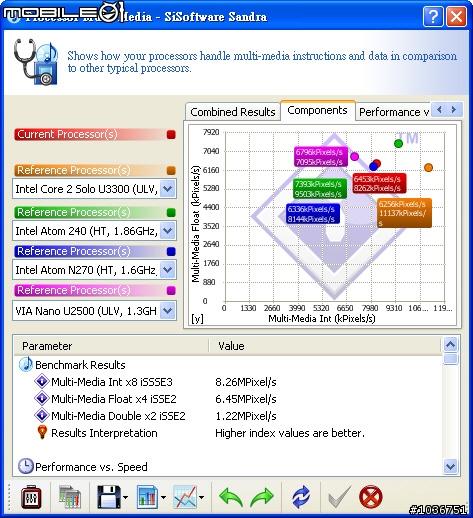Click the magenta data point on chart

click(x=355, y=156)
